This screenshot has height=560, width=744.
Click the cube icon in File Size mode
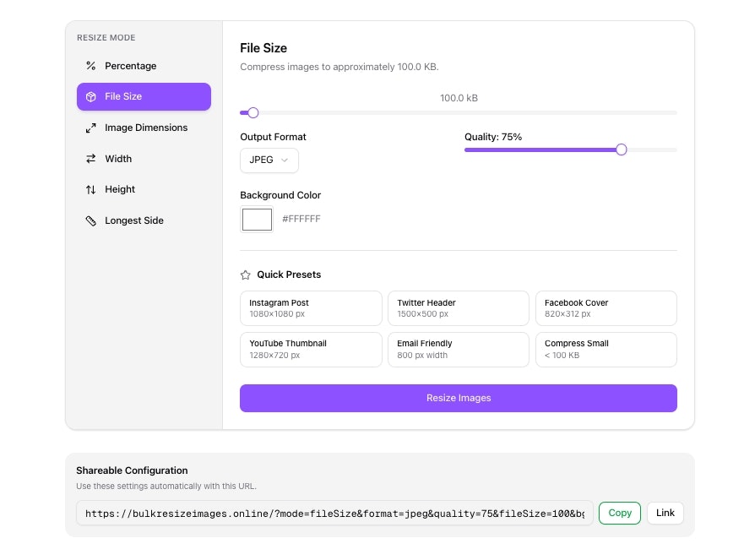tap(90, 96)
